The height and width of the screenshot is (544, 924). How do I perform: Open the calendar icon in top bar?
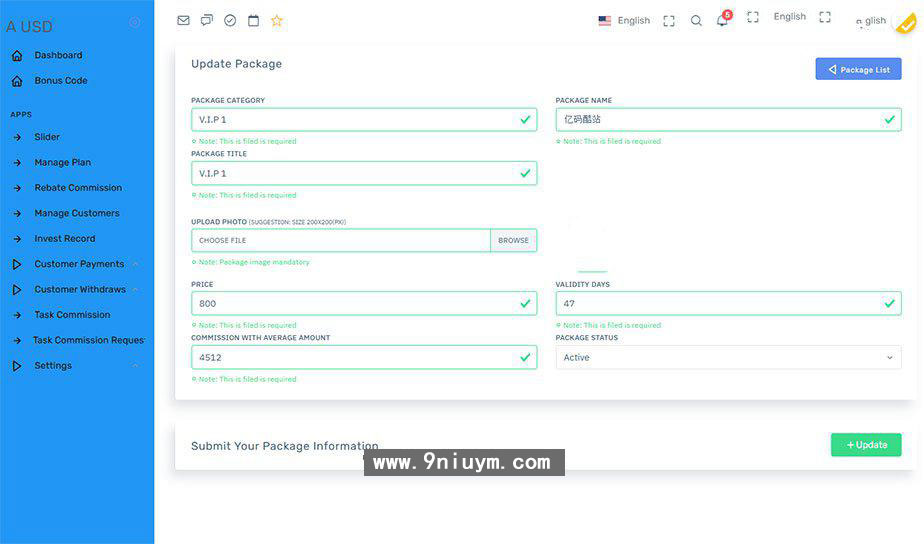click(253, 20)
